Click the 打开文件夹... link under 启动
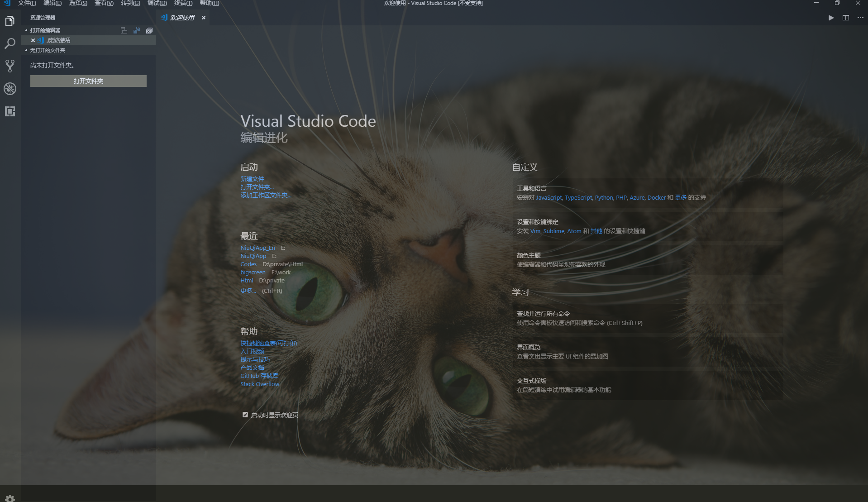868x502 pixels. click(x=257, y=187)
